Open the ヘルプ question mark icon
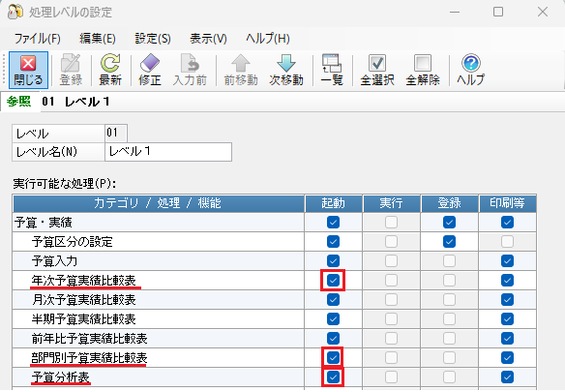 (470, 63)
